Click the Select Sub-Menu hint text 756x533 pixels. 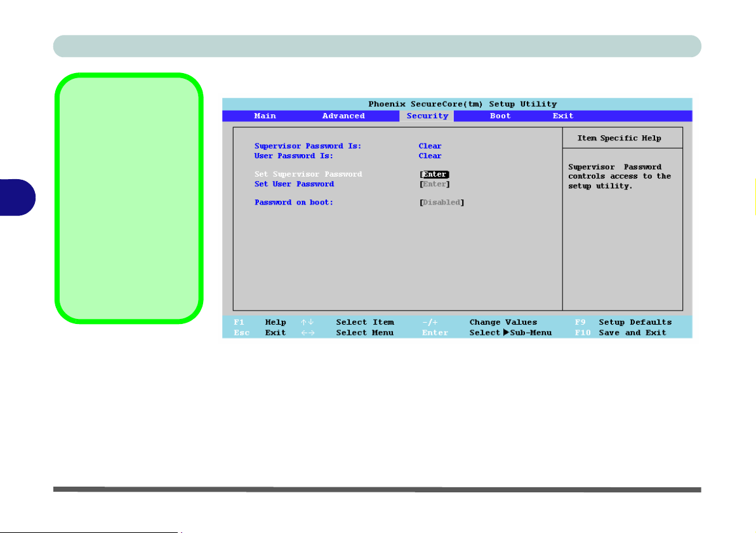(510, 333)
